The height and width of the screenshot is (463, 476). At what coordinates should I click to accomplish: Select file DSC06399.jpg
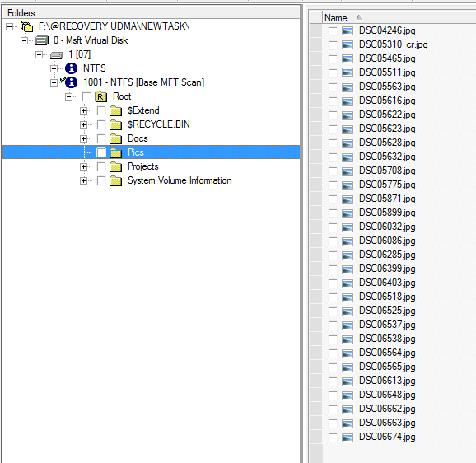(x=387, y=269)
